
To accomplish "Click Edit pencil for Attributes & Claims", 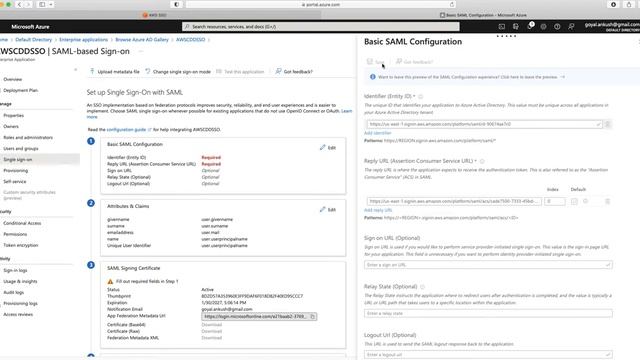I will 328,209.
